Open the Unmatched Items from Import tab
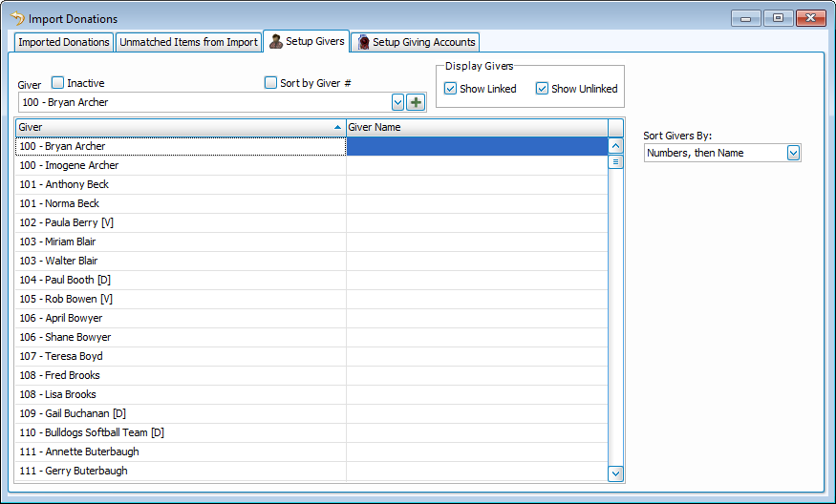Viewport: 836px width, 504px height. pyautogui.click(x=188, y=42)
